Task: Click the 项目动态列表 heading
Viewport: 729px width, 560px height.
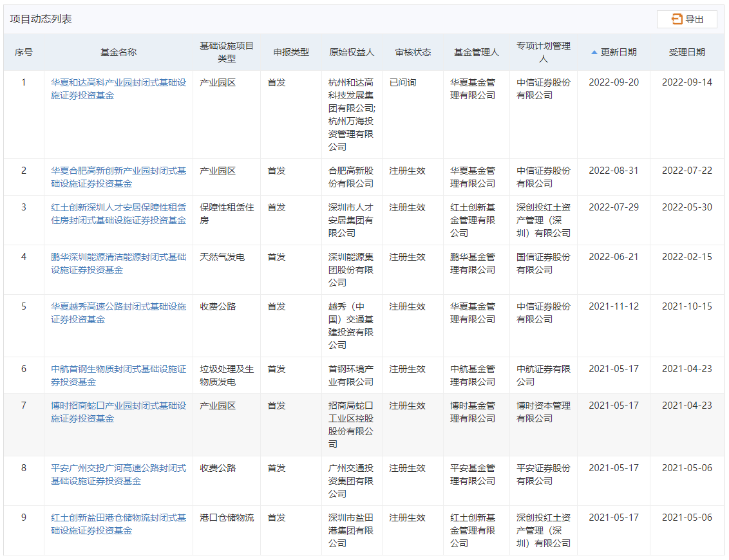Action: pyautogui.click(x=41, y=19)
